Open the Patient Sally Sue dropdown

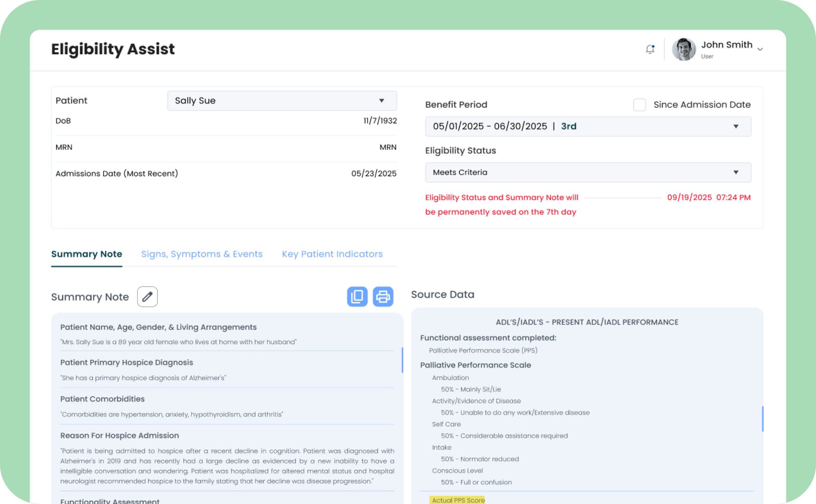click(x=282, y=101)
